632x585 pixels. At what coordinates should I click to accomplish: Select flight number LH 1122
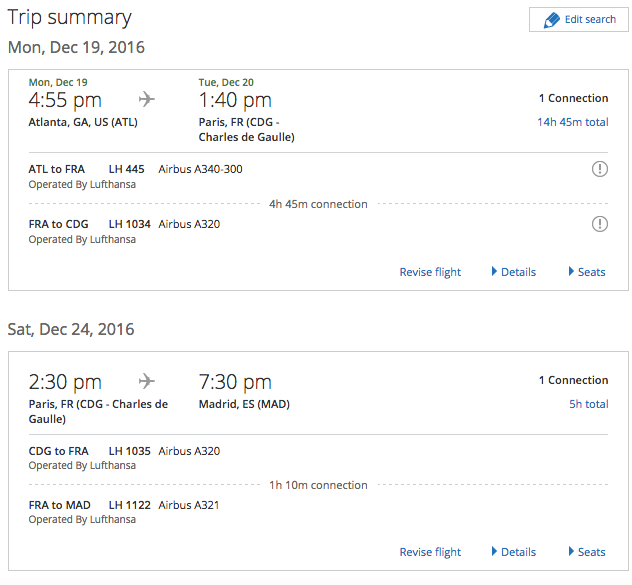(x=130, y=505)
